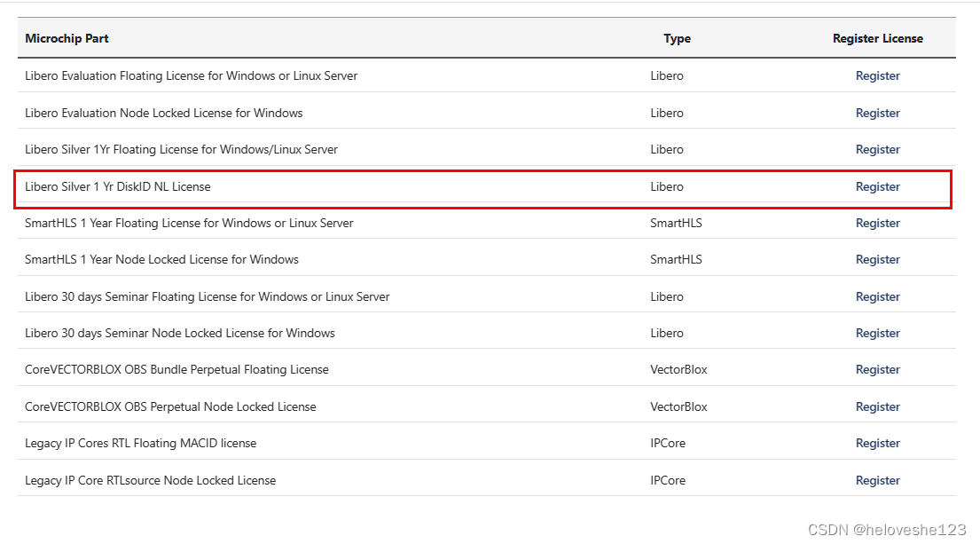This screenshot has width=980, height=544.
Task: Register Libero 30 days Seminar Floating License
Action: coord(877,297)
